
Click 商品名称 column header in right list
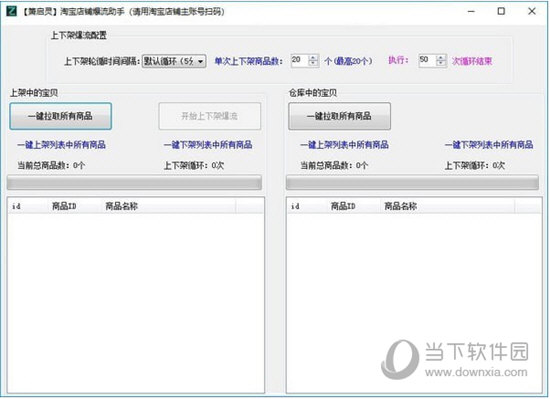coord(448,206)
